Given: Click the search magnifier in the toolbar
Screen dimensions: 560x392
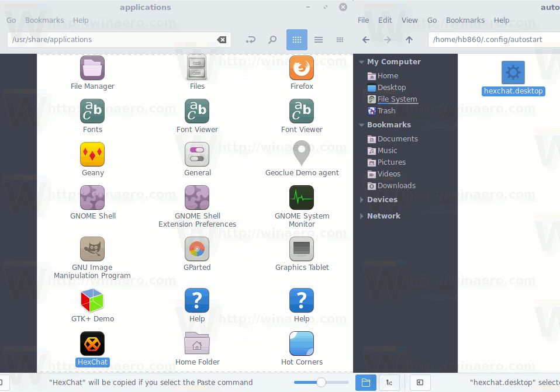Looking at the screenshot, I should click(272, 40).
